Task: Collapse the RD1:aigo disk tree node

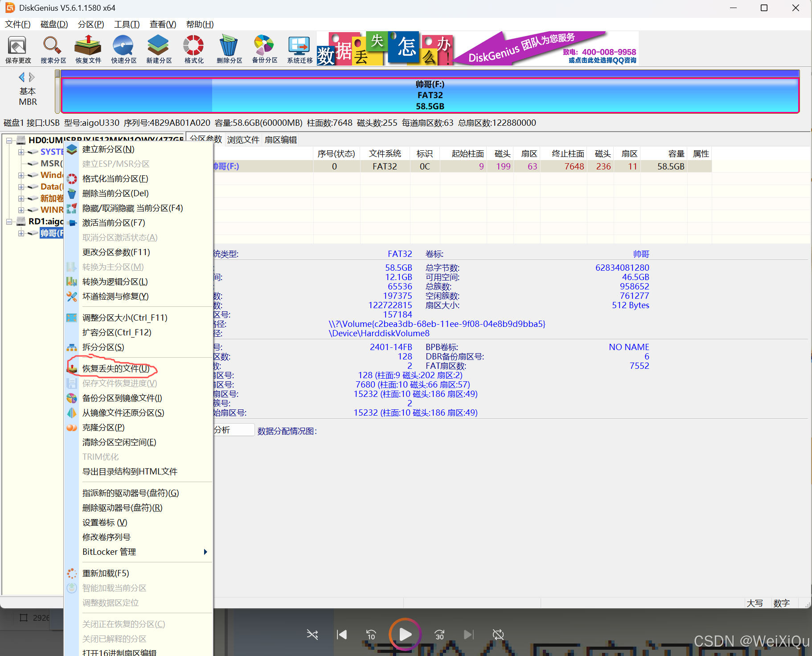Action: (9, 221)
